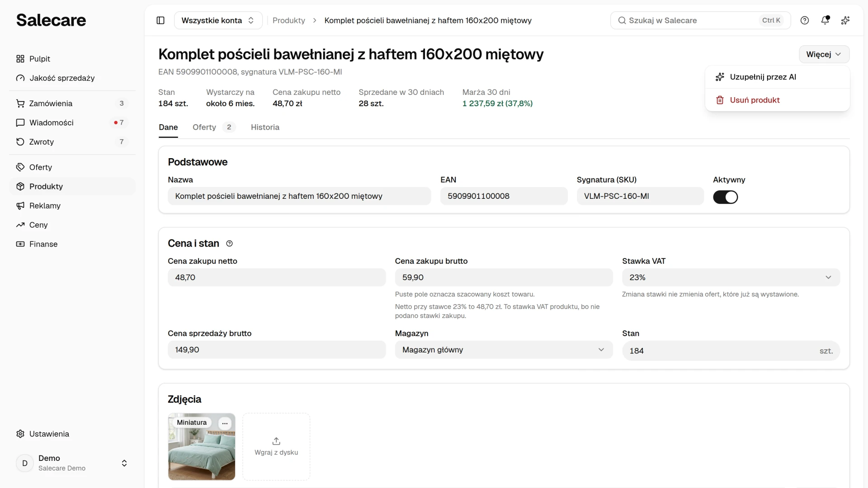Viewport: 868px width, 488px height.
Task: Click the Ceny trend icon
Action: [20, 225]
